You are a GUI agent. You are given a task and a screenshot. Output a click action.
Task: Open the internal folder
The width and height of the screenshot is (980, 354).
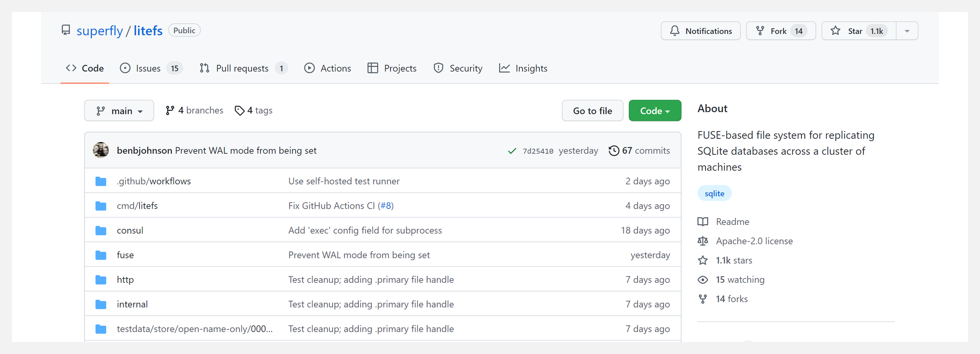pyautogui.click(x=132, y=304)
